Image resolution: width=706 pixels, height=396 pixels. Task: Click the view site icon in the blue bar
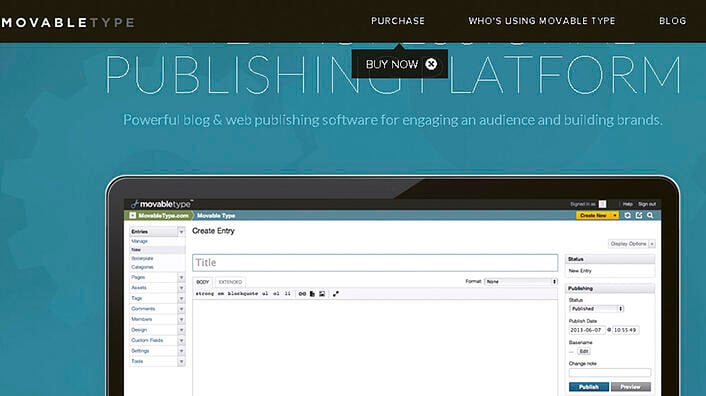click(639, 216)
